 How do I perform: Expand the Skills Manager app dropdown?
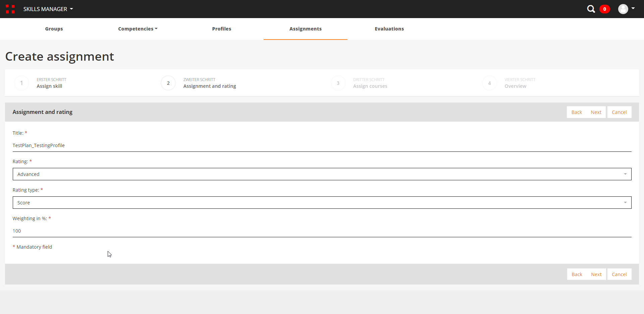click(x=48, y=9)
